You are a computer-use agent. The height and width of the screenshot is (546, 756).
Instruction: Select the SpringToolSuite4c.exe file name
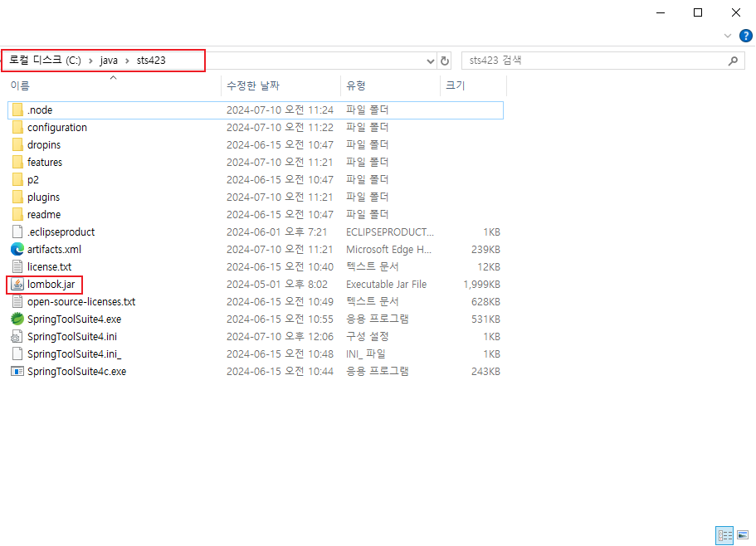pos(76,372)
